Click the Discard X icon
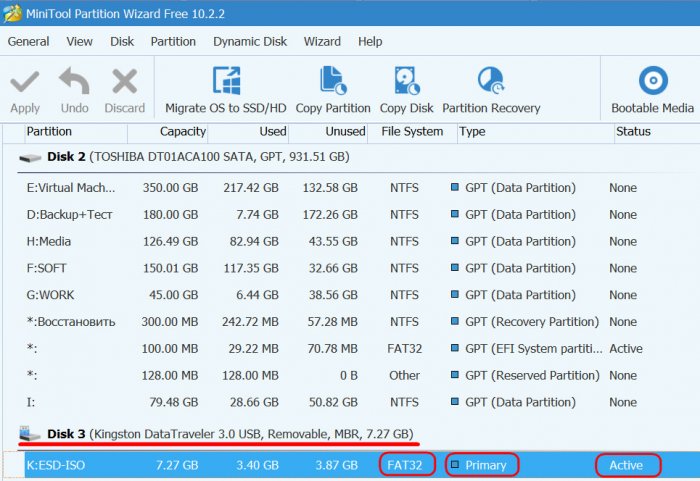This screenshot has height=481, width=700. (x=125, y=81)
